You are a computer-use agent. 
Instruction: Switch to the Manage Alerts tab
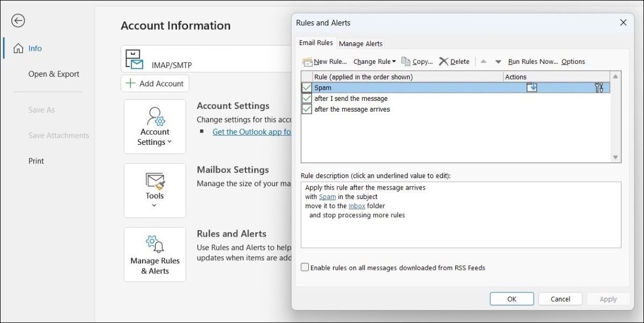[x=360, y=43]
